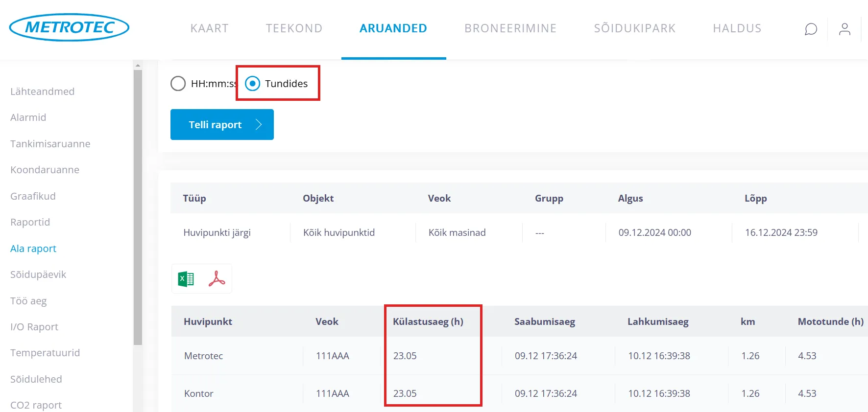The height and width of the screenshot is (412, 868).
Task: Click the Metrotec logo
Action: [x=69, y=27]
